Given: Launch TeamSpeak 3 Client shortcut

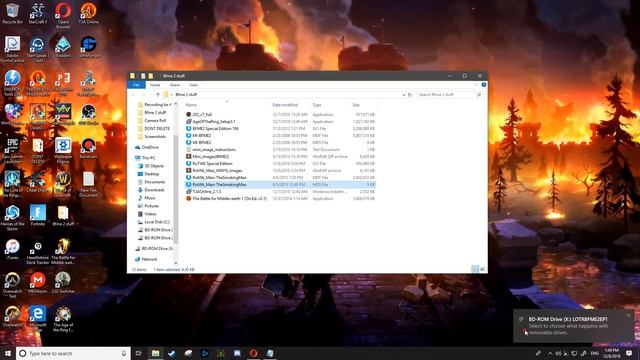Looking at the screenshot, I should tap(38, 49).
